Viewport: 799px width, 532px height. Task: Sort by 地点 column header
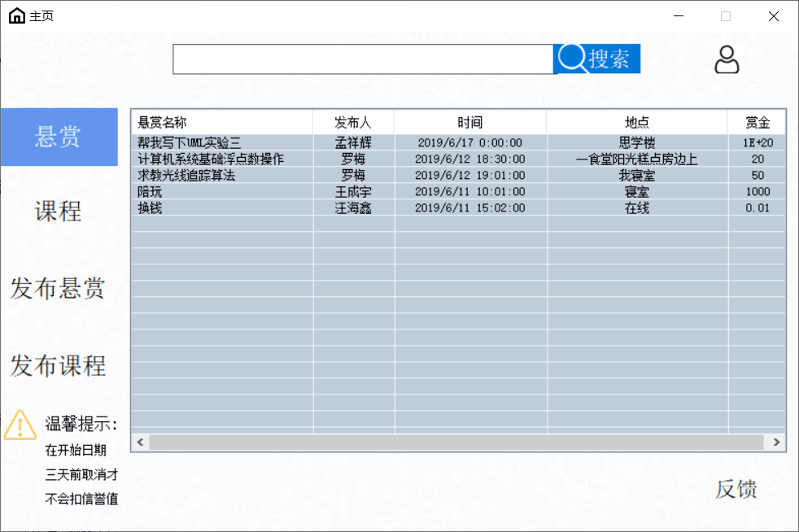(637, 122)
